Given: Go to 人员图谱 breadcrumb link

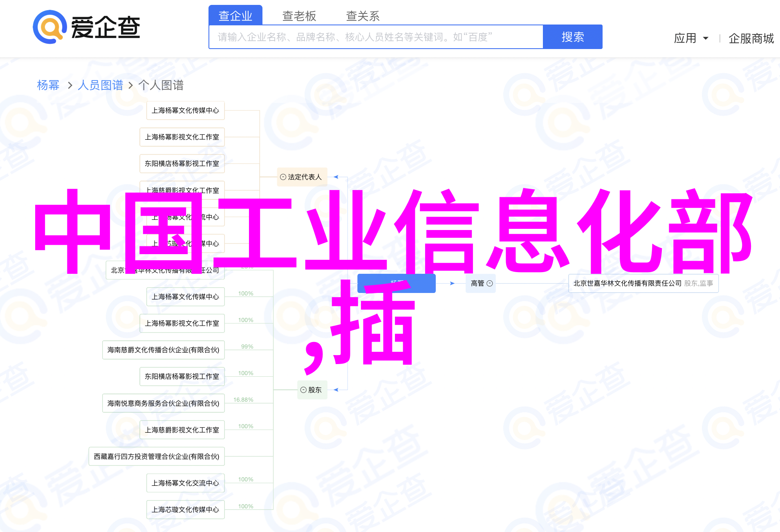Looking at the screenshot, I should 101,85.
